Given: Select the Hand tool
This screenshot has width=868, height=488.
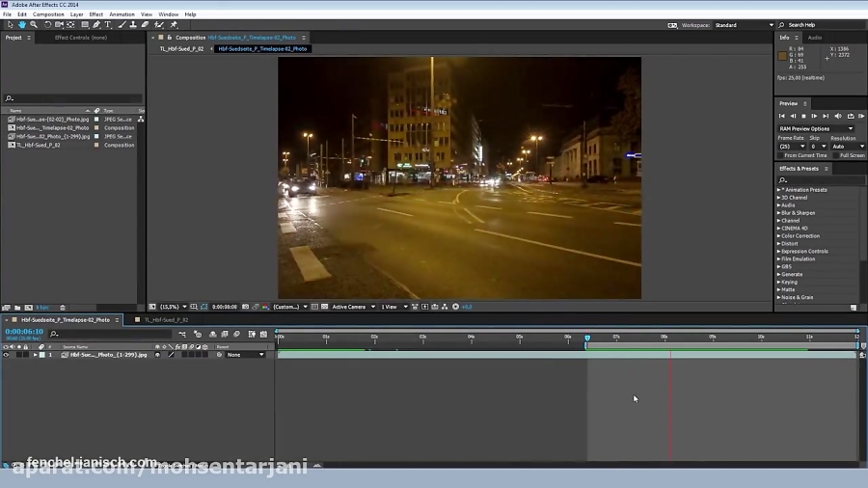Looking at the screenshot, I should (x=21, y=25).
